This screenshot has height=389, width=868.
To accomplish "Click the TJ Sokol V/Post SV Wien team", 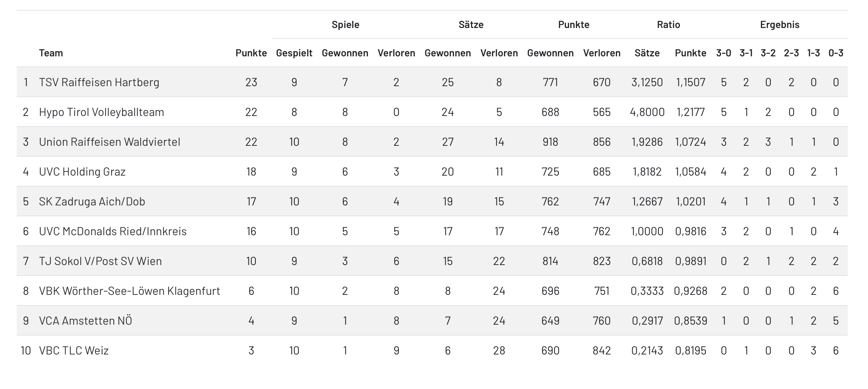I will [x=100, y=261].
